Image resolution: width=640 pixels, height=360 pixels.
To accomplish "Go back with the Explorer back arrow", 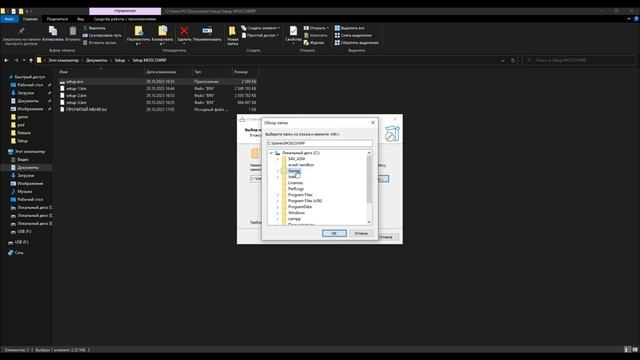I will pos(6,60).
